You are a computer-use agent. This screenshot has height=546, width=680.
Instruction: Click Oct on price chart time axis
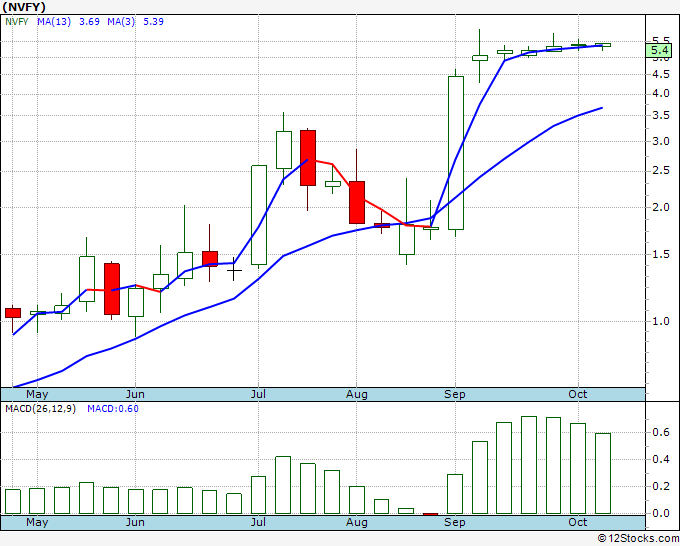(x=578, y=394)
